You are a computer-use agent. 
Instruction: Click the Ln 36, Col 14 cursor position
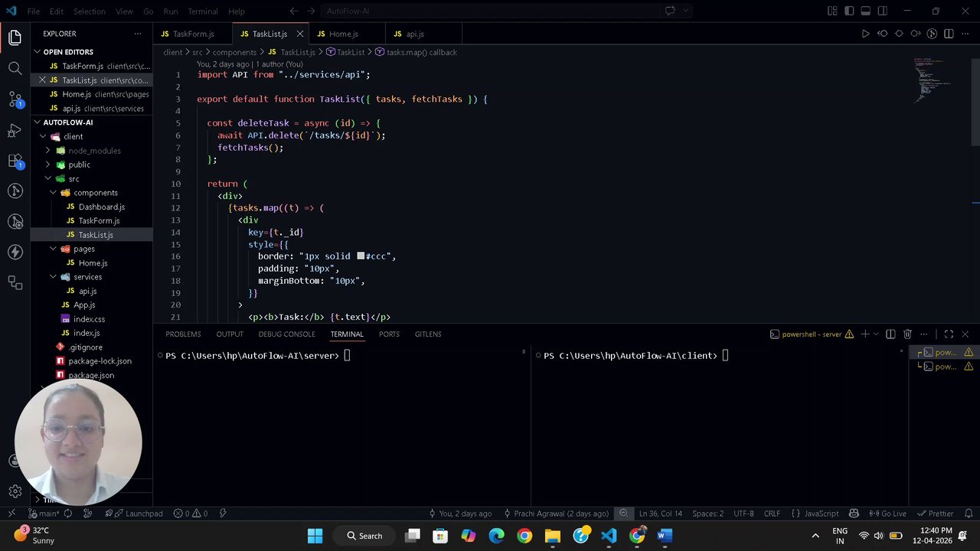click(661, 514)
